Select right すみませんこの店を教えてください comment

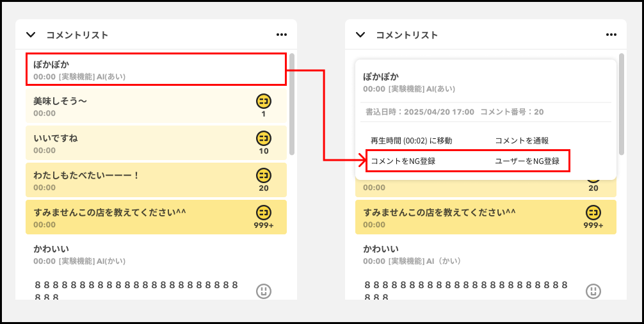pos(486,217)
